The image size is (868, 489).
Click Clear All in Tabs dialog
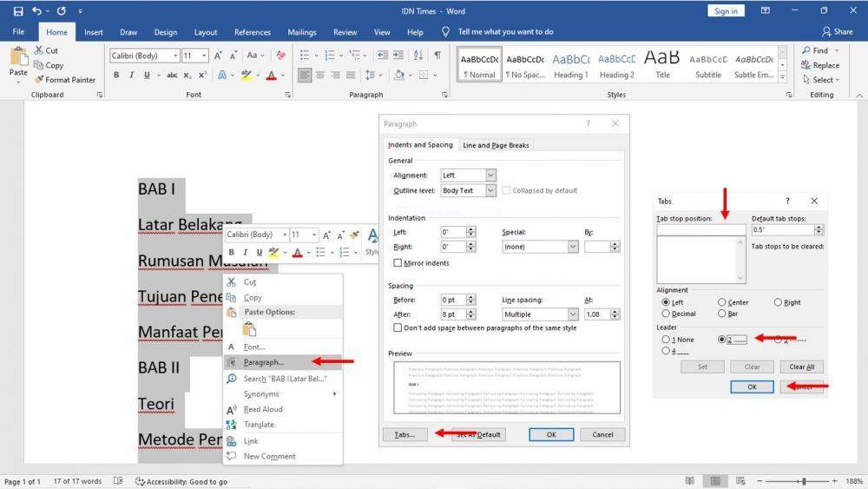(801, 367)
